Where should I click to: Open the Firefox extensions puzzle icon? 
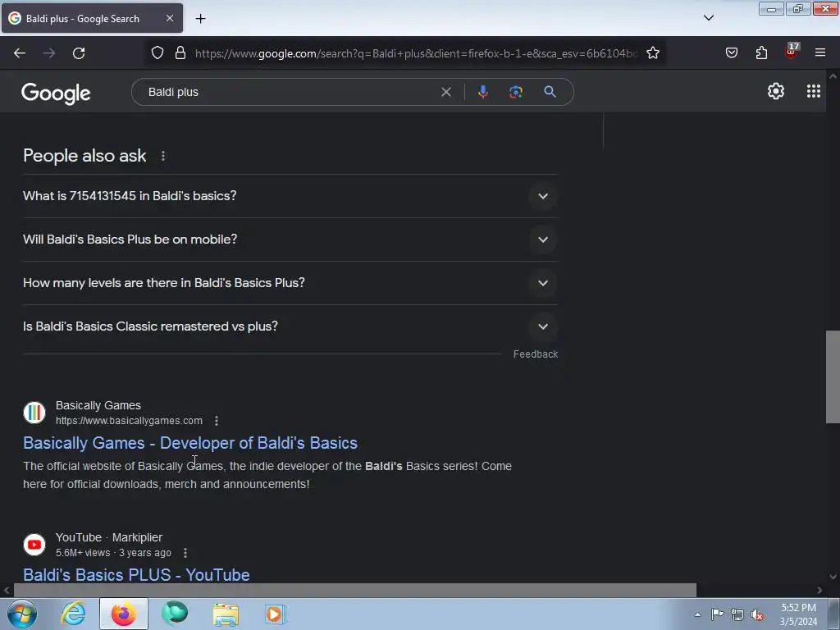click(x=761, y=53)
